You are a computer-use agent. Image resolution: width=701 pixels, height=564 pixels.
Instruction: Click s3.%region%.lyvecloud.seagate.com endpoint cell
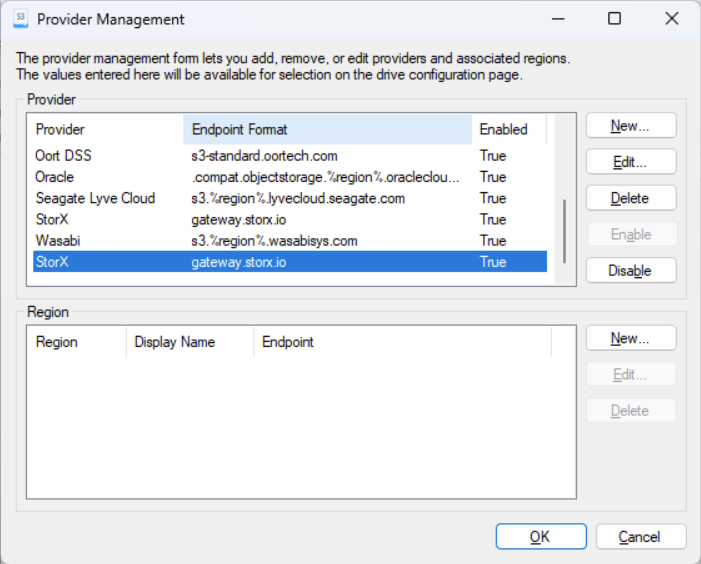pos(298,198)
